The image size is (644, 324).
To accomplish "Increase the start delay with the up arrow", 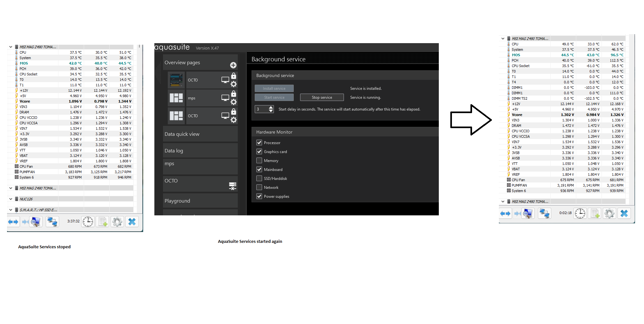I will click(271, 107).
